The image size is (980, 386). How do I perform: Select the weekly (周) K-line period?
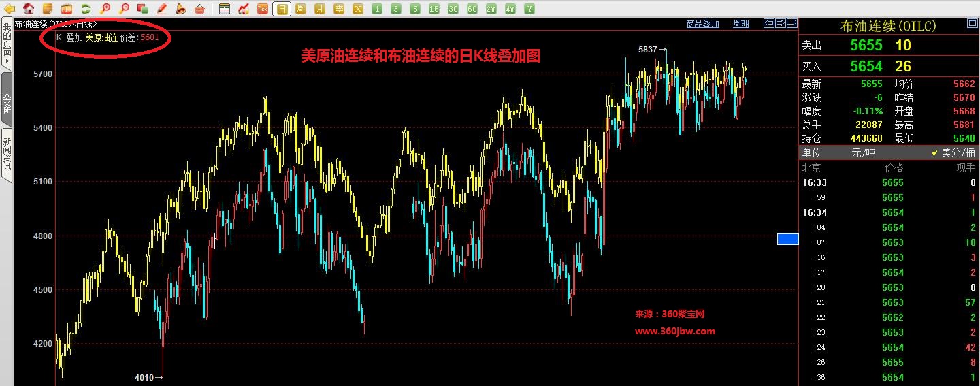click(301, 9)
